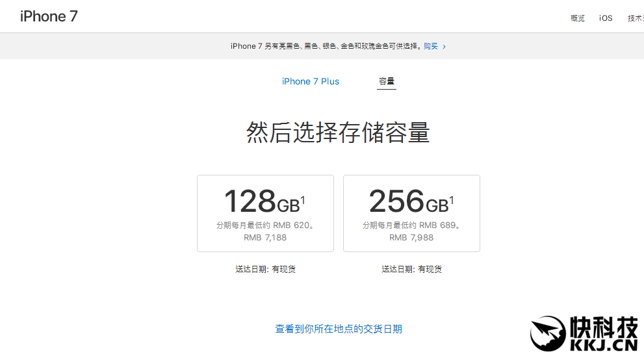Screen dimensions: 644x358
Task: Switch to the 容量 tab
Action: pyautogui.click(x=387, y=81)
